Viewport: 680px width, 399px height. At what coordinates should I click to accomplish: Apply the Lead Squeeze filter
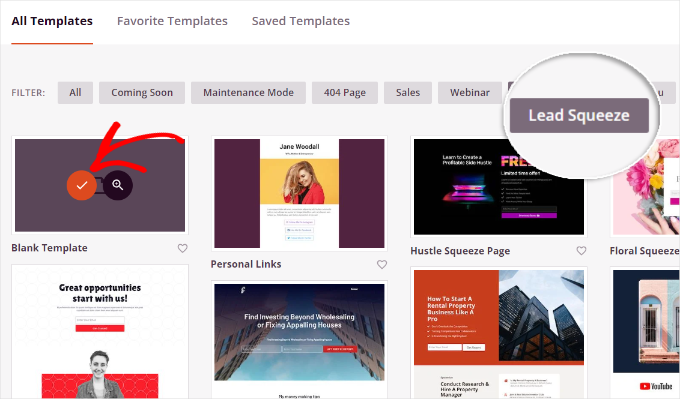coord(579,115)
